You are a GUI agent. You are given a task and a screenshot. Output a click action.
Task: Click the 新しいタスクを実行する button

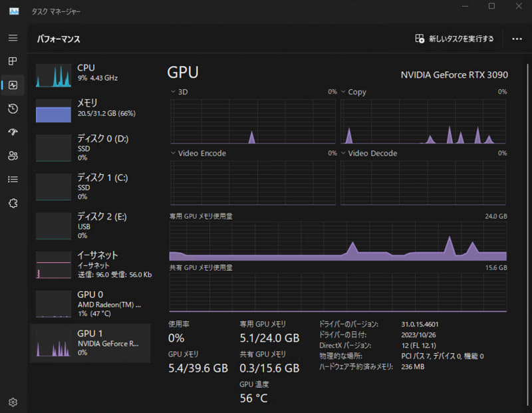click(x=456, y=39)
